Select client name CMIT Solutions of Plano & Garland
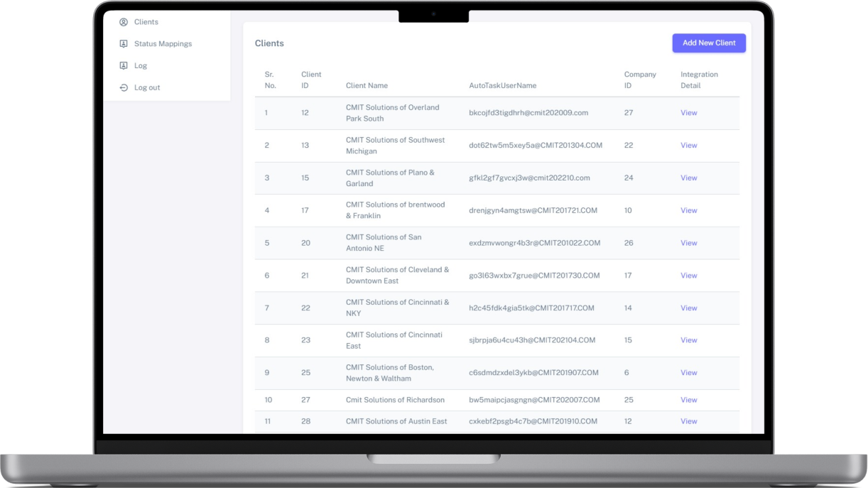 coord(390,178)
